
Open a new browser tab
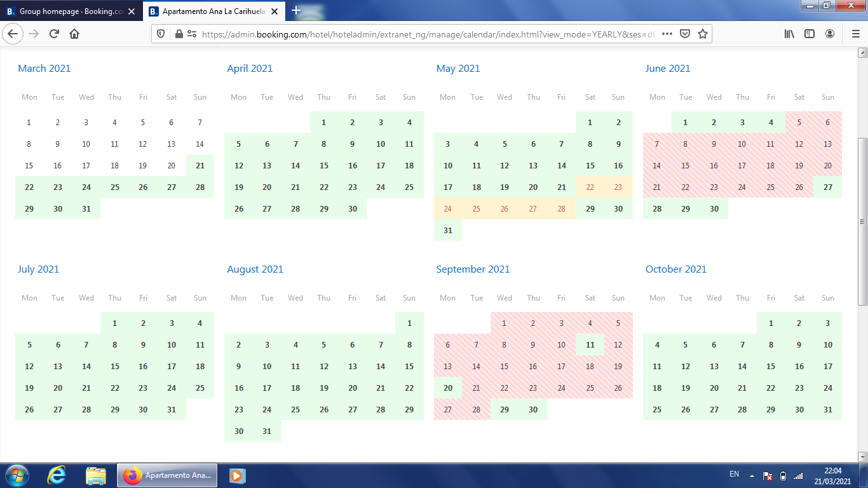295,11
